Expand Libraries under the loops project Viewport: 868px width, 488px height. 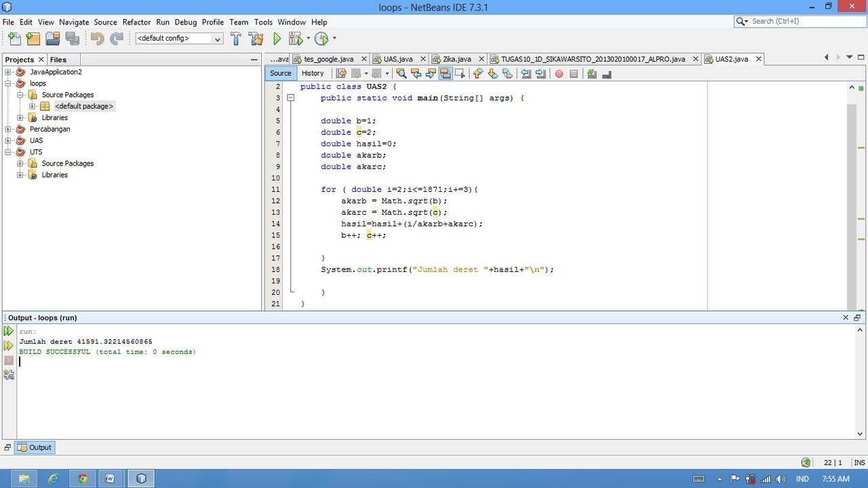[20, 118]
